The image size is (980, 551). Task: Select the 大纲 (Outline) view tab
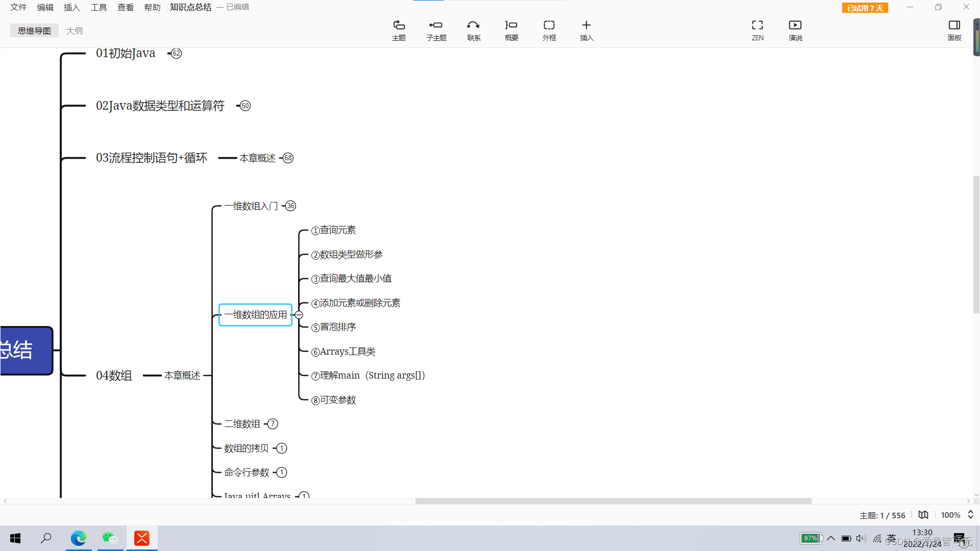pos(74,30)
